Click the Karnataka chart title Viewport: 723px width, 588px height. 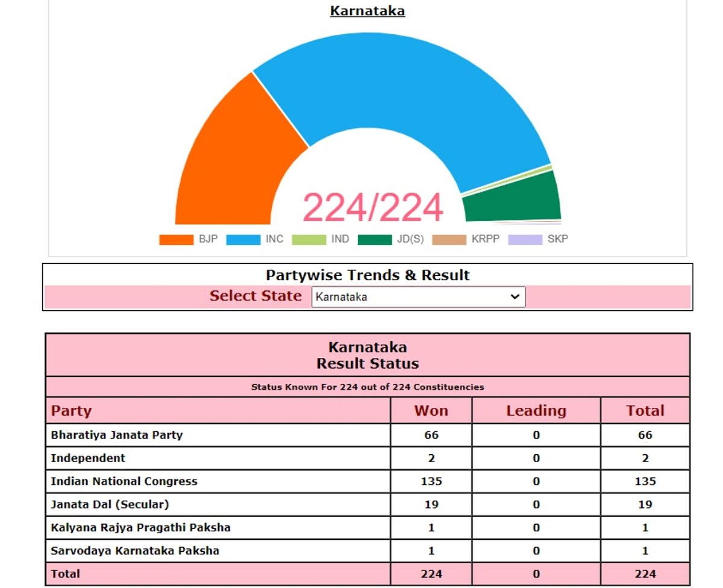click(368, 11)
